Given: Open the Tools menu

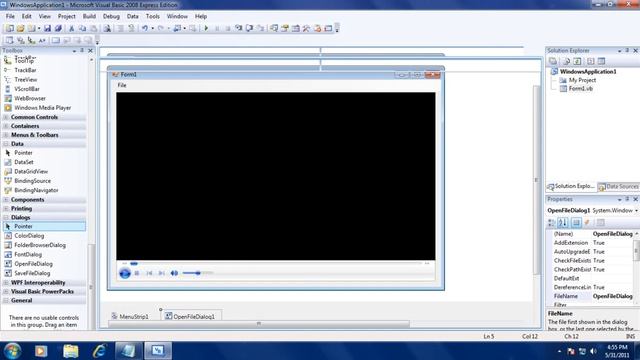Looking at the screenshot, I should (x=153, y=16).
